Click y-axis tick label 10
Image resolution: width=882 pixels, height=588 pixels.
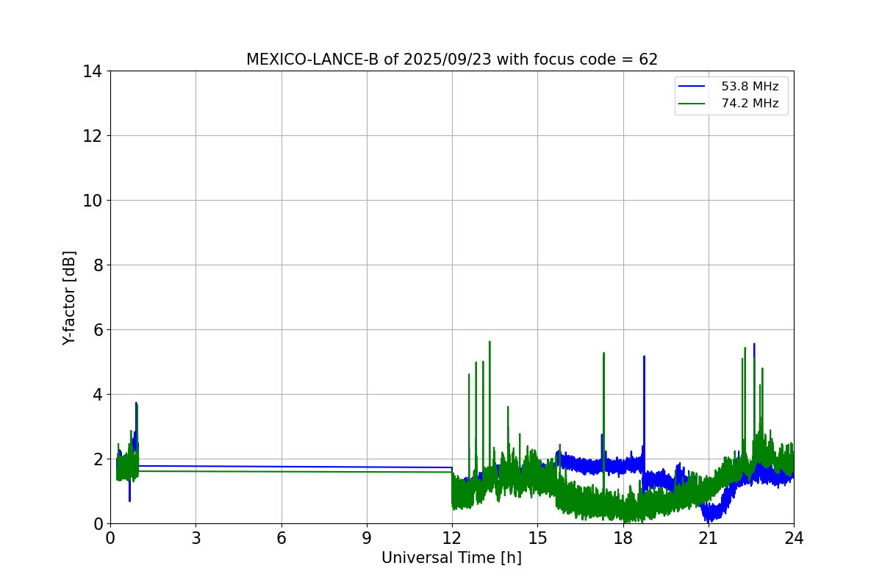[93, 201]
